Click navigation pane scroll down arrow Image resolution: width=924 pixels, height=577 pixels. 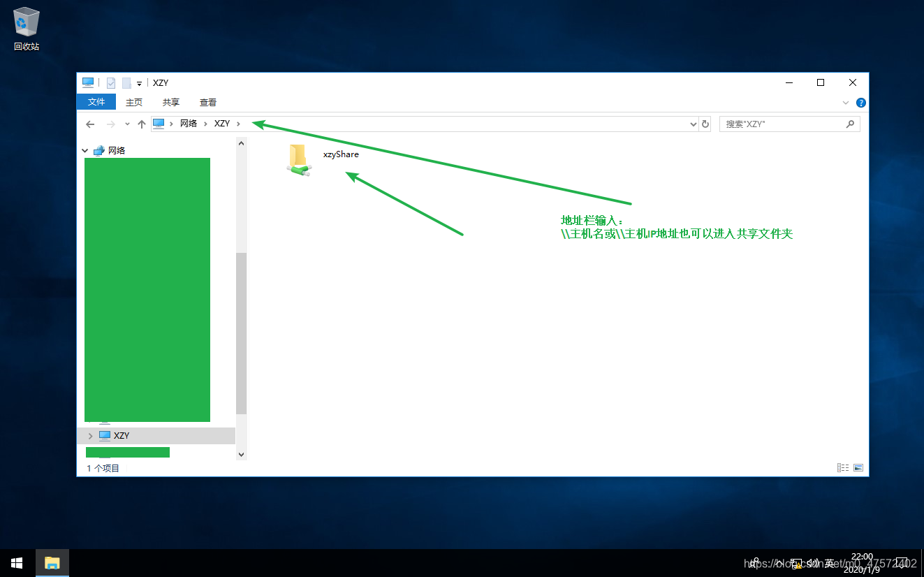point(242,454)
